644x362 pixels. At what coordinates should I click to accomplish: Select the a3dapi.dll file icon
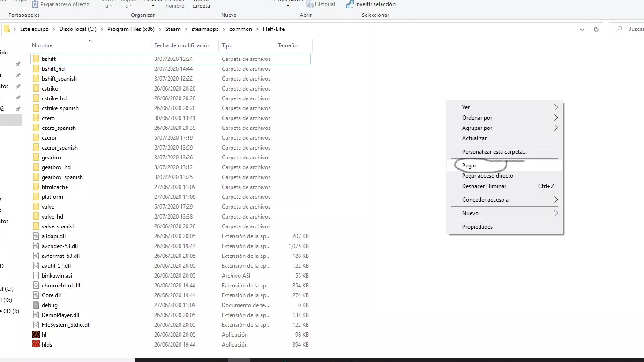coord(37,236)
